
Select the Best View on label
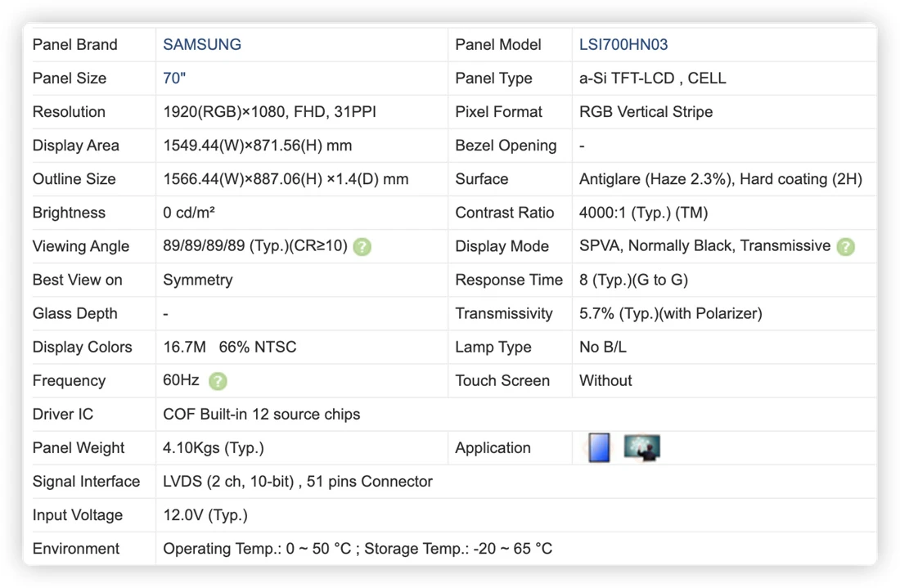[78, 280]
